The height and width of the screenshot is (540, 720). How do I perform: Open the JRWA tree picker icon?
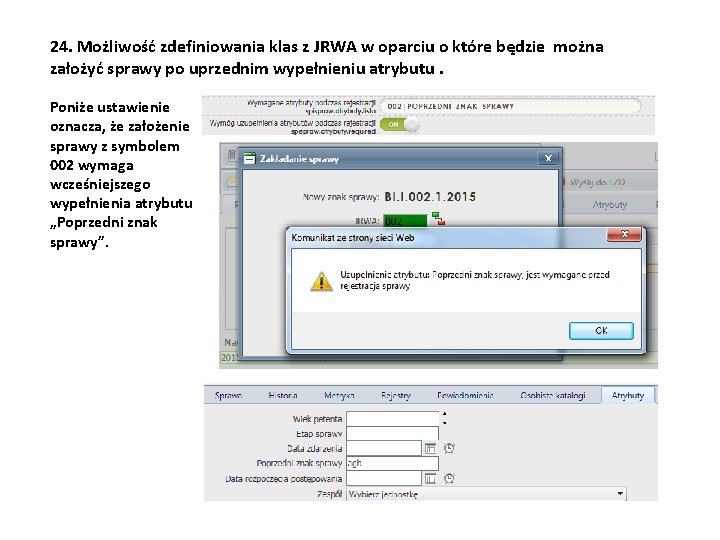[439, 219]
